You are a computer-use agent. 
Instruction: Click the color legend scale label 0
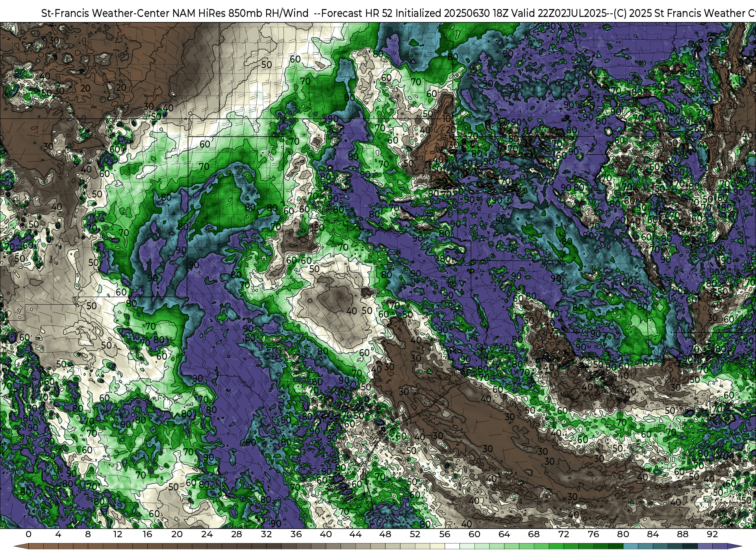coord(28,534)
